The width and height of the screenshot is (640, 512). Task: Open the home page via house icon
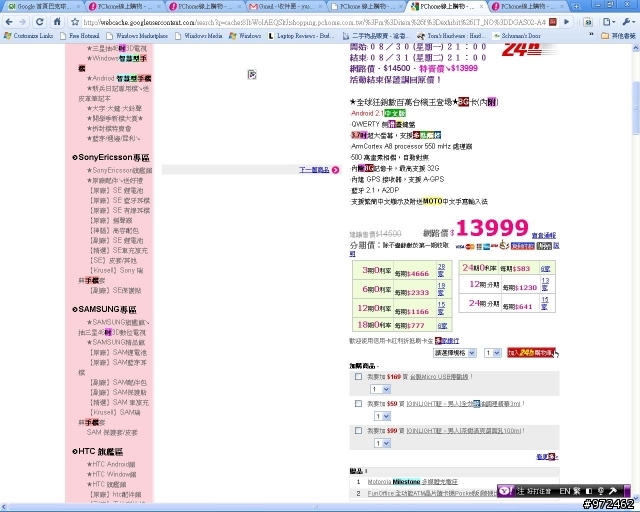(57, 22)
